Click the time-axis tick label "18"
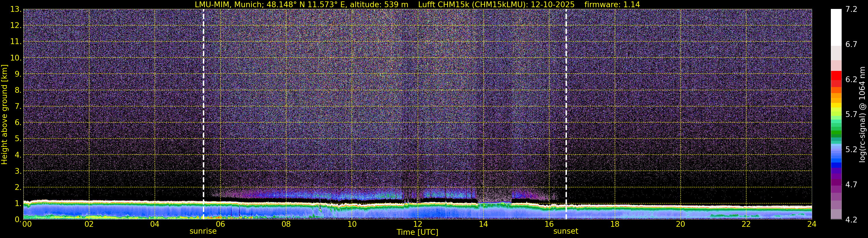The image size is (868, 238). [614, 224]
